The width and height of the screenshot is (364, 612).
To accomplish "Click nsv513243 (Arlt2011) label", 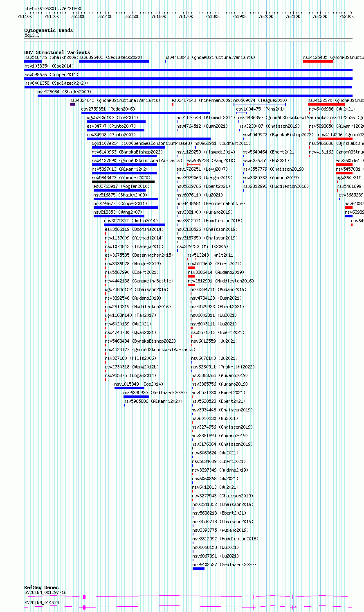I will tap(211, 255).
